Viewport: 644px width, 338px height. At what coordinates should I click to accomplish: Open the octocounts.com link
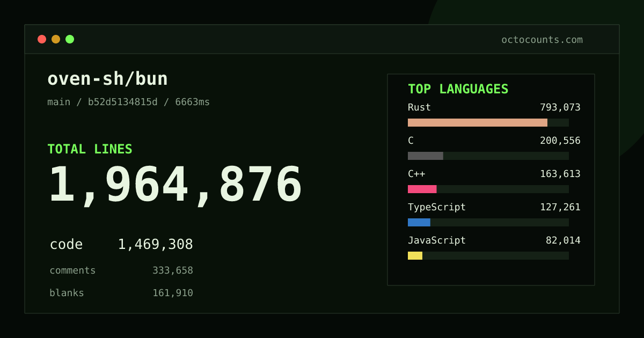pyautogui.click(x=542, y=40)
